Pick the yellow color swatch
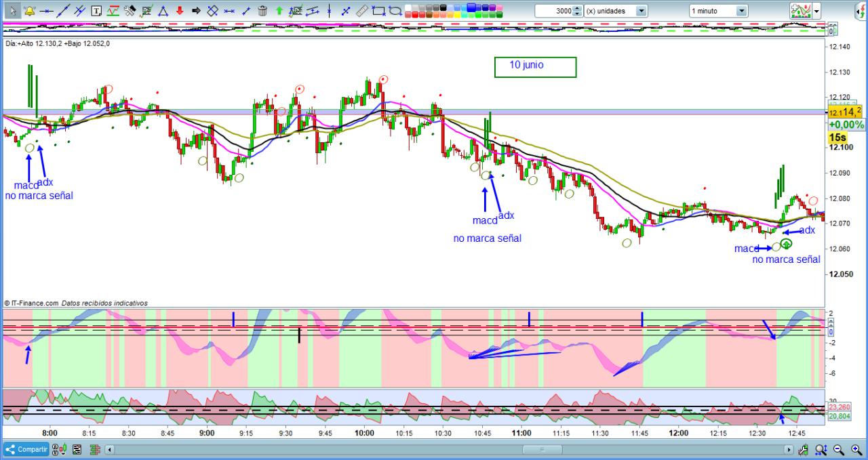 [457, 15]
